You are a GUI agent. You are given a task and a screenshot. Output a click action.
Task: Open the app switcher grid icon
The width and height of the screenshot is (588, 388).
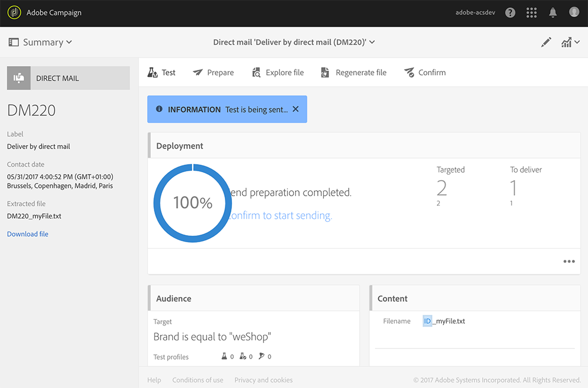[x=532, y=13]
